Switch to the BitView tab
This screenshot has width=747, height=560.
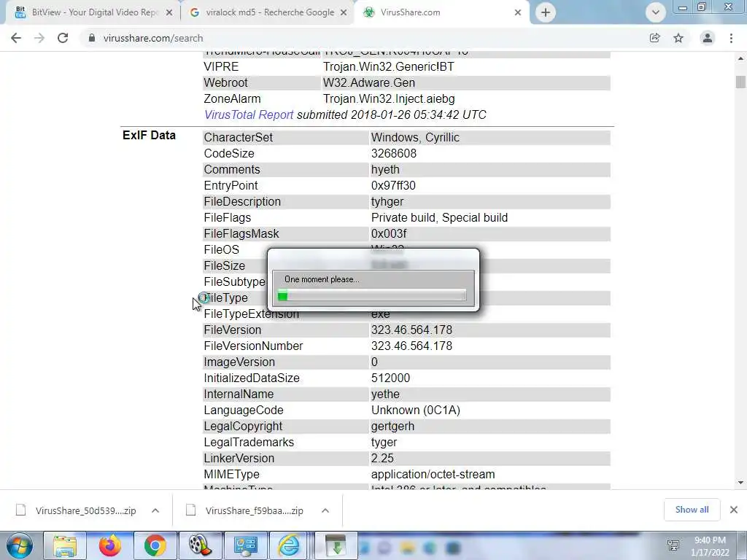93,12
